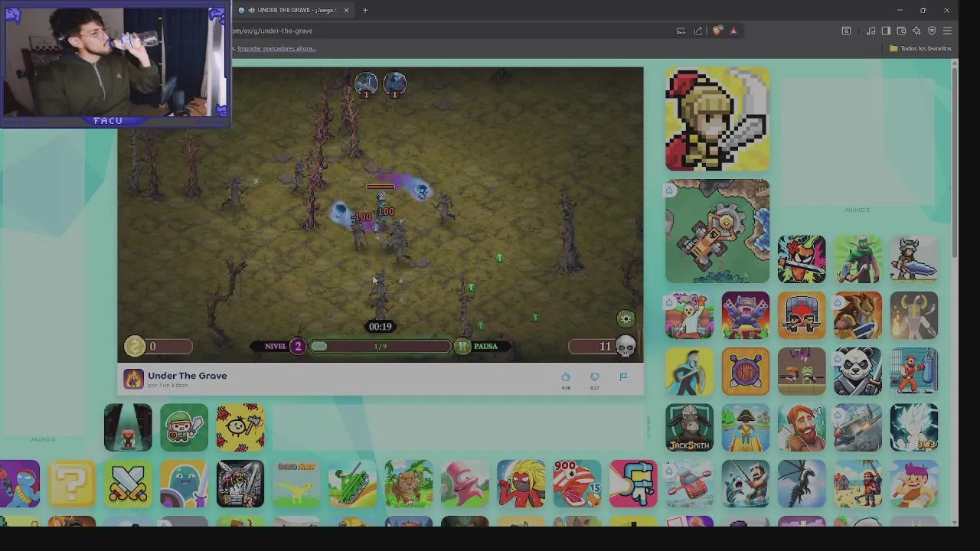
Task: Click the first blue ability orb icon
Action: (366, 84)
